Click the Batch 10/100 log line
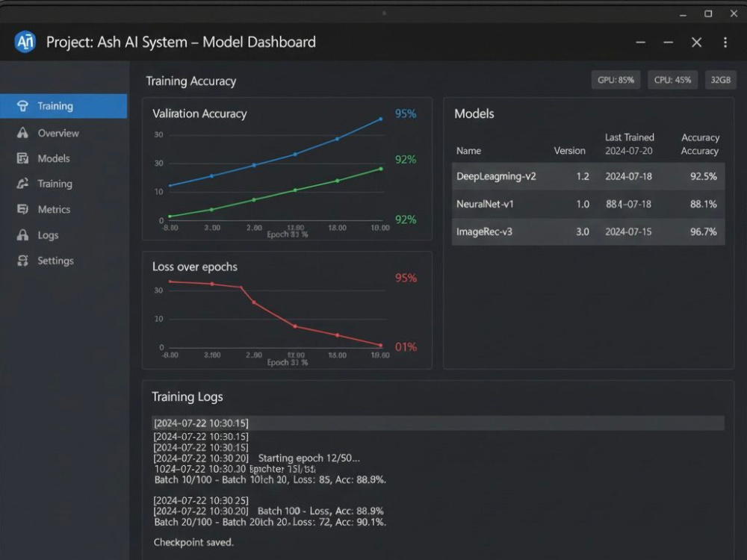The width and height of the screenshot is (747, 560). (270, 480)
